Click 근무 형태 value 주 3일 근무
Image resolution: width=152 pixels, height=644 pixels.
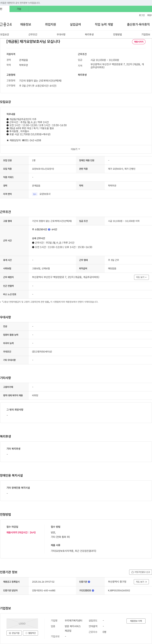pyautogui.click(x=113, y=260)
